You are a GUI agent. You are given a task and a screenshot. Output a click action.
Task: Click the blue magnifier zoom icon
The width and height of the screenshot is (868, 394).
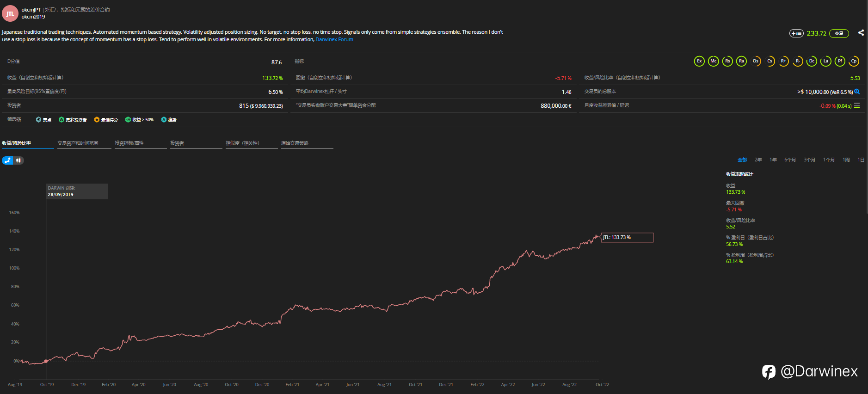click(857, 92)
